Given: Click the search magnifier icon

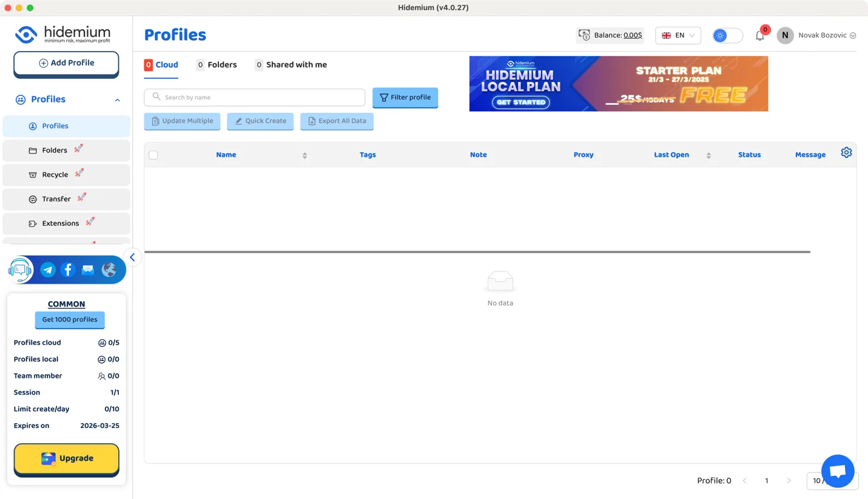Looking at the screenshot, I should click(156, 97).
